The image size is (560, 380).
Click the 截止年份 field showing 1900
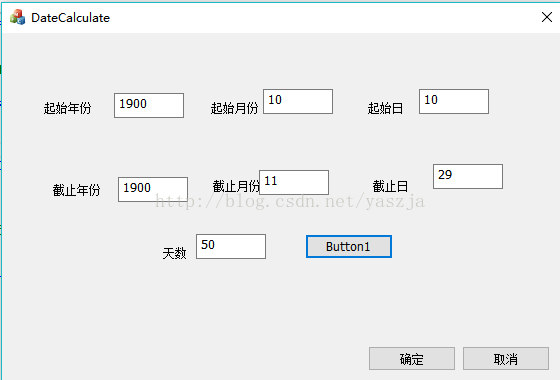(153, 189)
